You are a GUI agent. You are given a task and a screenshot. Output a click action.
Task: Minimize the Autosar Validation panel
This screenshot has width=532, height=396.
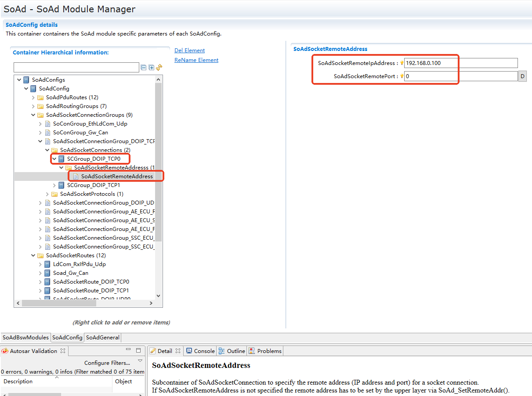[128, 350]
